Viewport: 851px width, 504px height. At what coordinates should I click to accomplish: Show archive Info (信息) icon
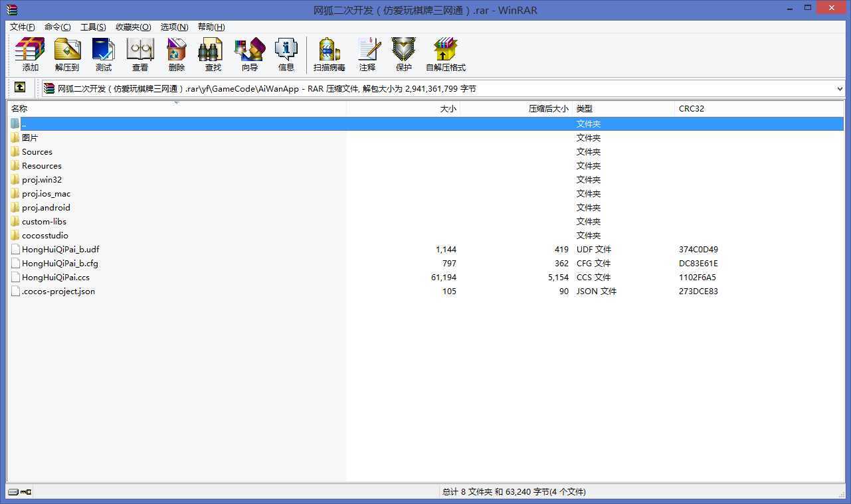286,54
